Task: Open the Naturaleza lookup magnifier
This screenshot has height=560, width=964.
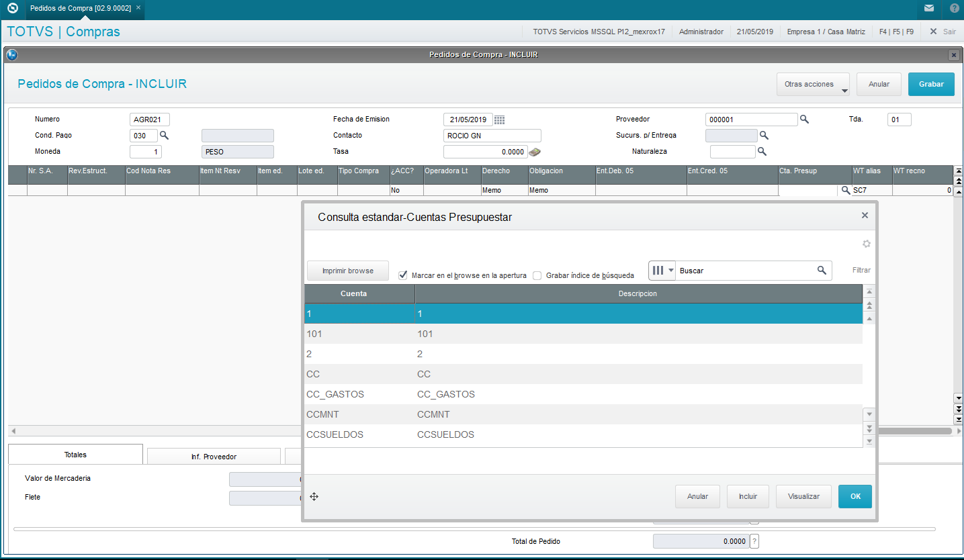Action: [762, 151]
